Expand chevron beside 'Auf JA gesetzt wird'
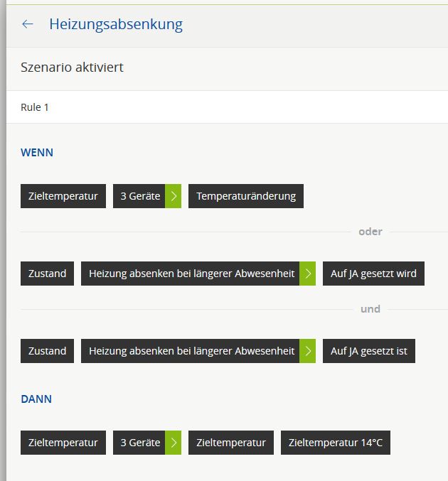The width and height of the screenshot is (448, 481). click(307, 274)
